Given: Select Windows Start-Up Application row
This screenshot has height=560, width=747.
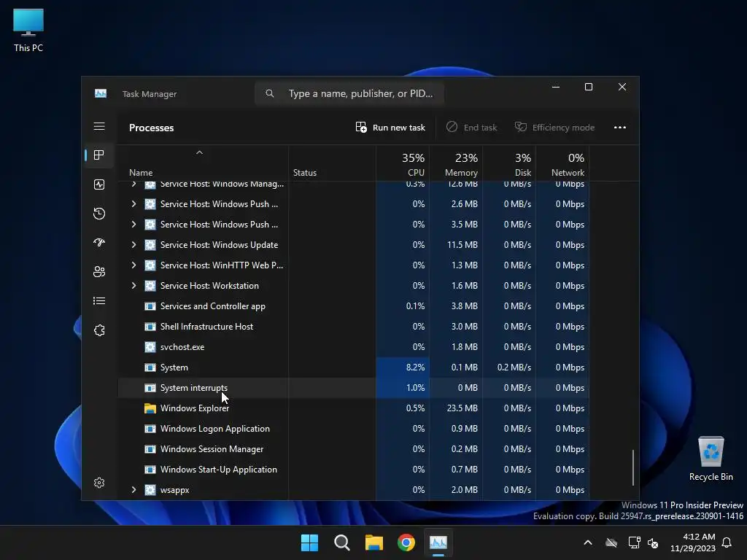Looking at the screenshot, I should (x=354, y=470).
